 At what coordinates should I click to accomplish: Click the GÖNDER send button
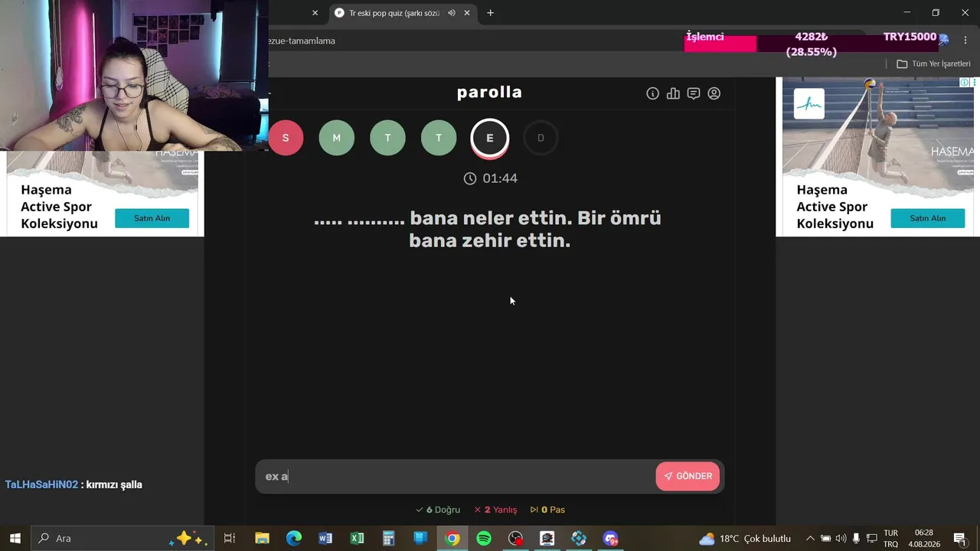[x=688, y=476]
